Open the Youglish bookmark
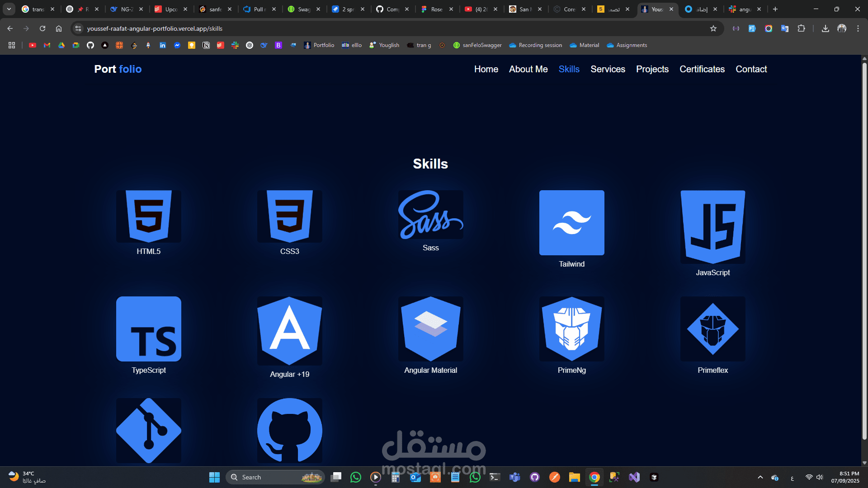This screenshot has height=488, width=868. pos(384,45)
